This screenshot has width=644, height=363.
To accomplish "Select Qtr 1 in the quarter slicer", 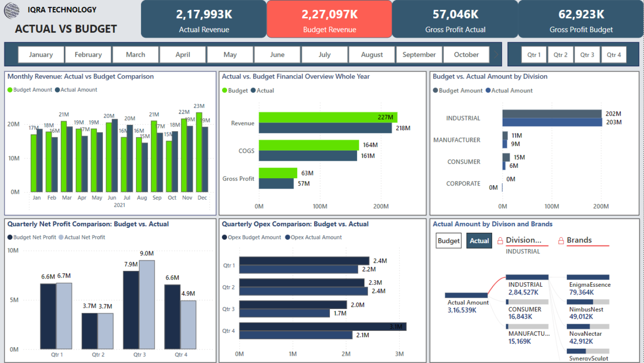I will pos(534,54).
